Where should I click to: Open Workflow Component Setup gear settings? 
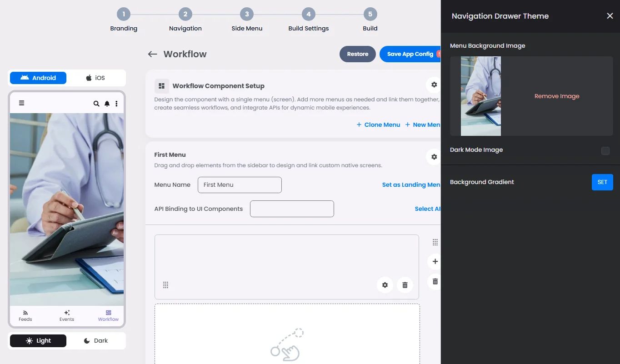click(x=434, y=85)
